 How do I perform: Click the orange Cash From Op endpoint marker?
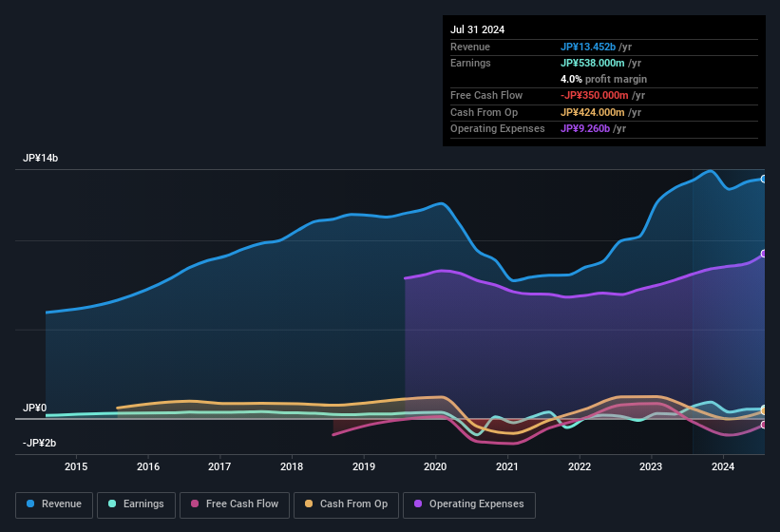click(764, 411)
